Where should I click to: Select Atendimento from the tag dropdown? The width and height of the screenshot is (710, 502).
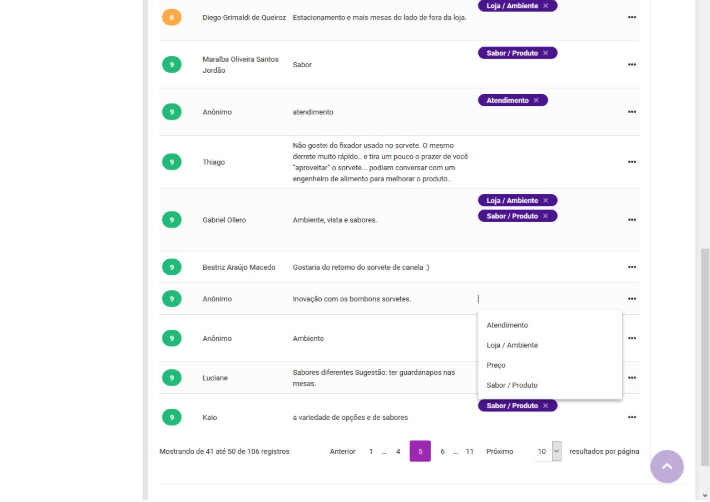point(507,325)
